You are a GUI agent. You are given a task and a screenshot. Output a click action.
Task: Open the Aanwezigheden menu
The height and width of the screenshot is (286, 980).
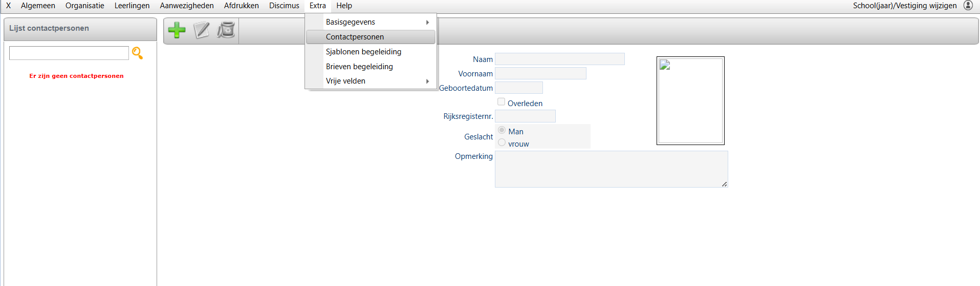tap(187, 6)
